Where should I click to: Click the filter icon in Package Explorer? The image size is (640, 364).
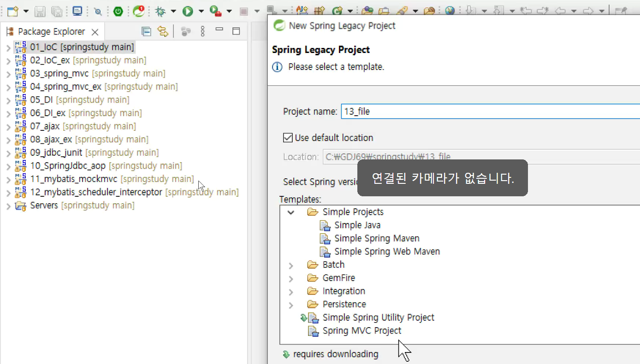point(186,31)
